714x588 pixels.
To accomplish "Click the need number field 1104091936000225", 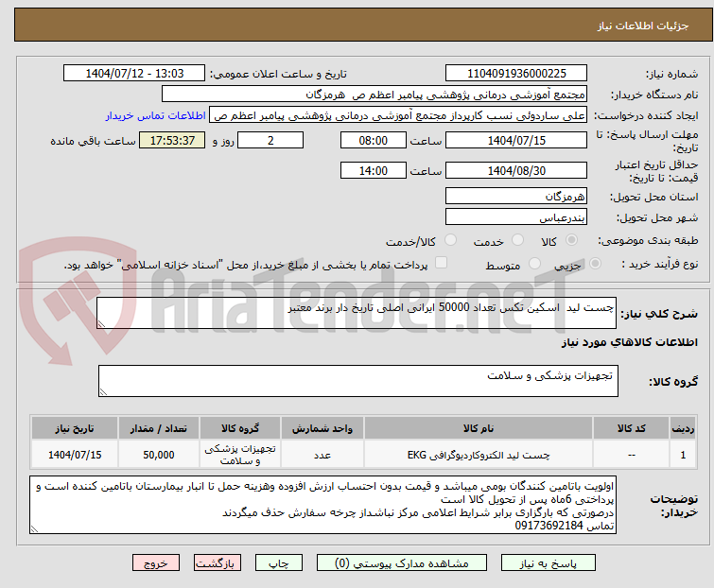I will [516, 74].
